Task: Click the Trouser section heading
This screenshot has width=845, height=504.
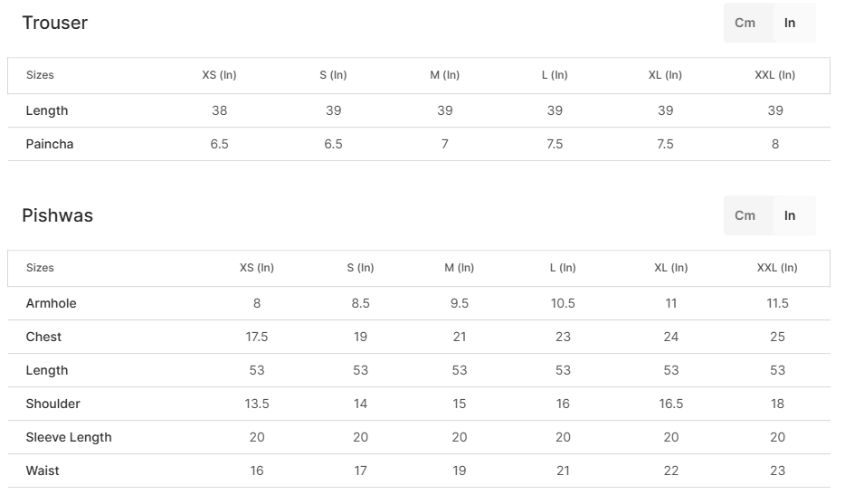Action: (x=55, y=24)
